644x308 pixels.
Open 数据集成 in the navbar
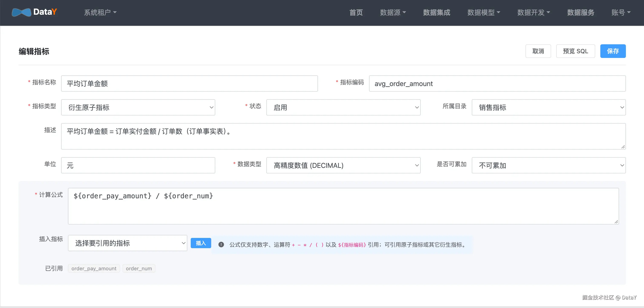[x=436, y=12]
